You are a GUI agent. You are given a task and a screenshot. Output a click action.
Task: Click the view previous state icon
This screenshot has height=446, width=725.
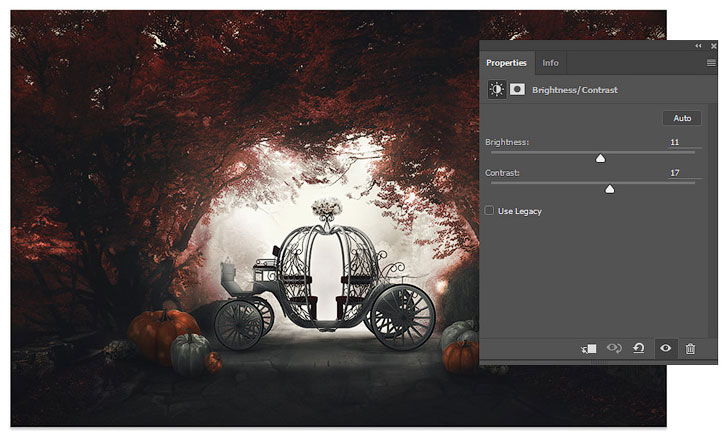click(614, 348)
